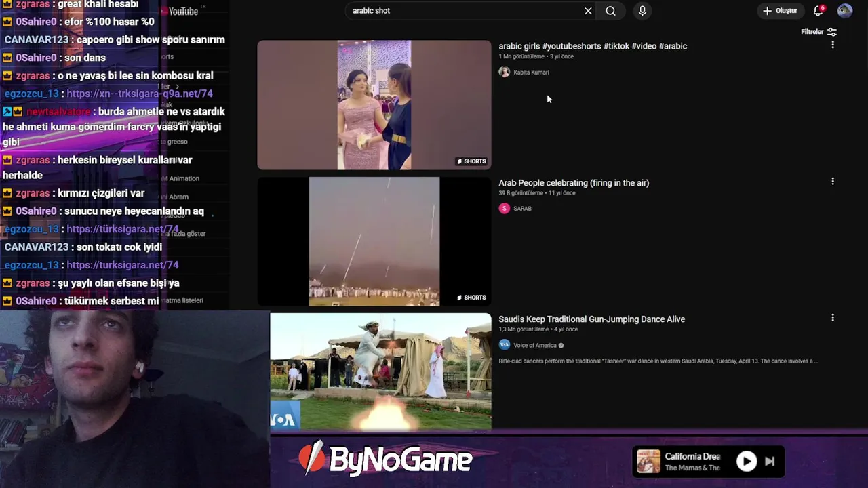
Task: Open options menu for Arab People celebrating video
Action: [x=833, y=182]
